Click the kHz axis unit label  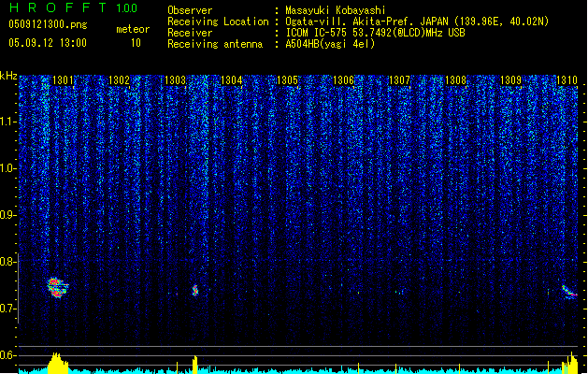8,76
